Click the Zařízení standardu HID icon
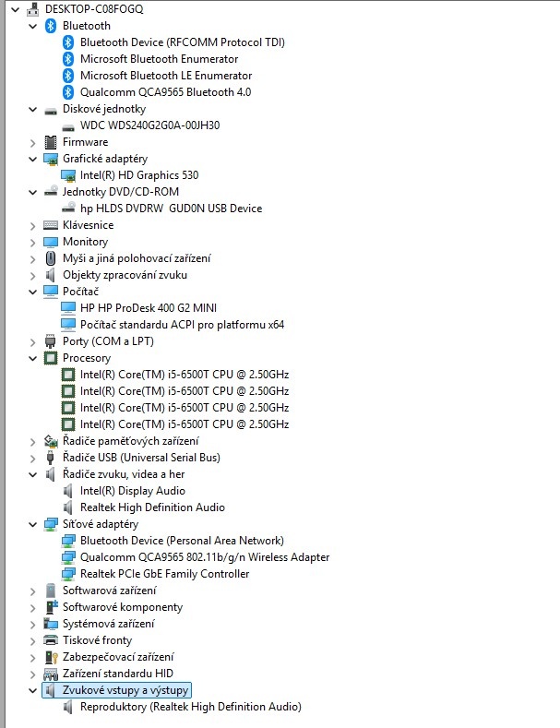This screenshot has height=728, width=560. (51, 674)
